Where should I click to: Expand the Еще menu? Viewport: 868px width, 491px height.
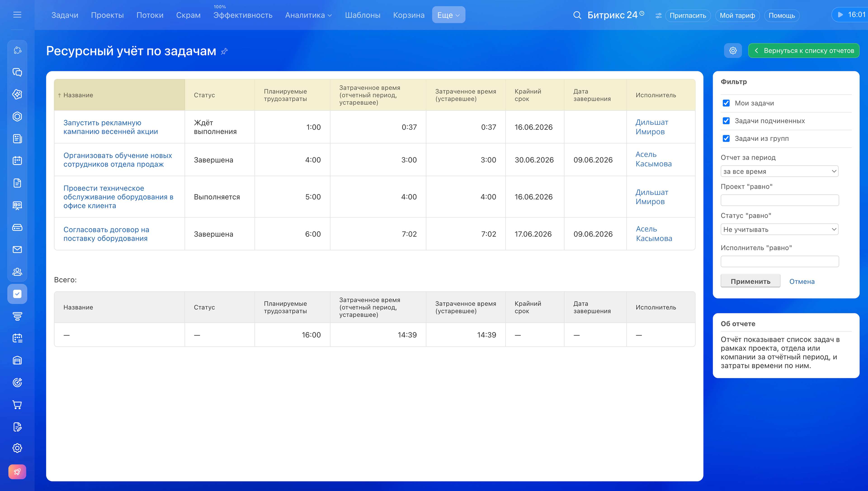448,15
